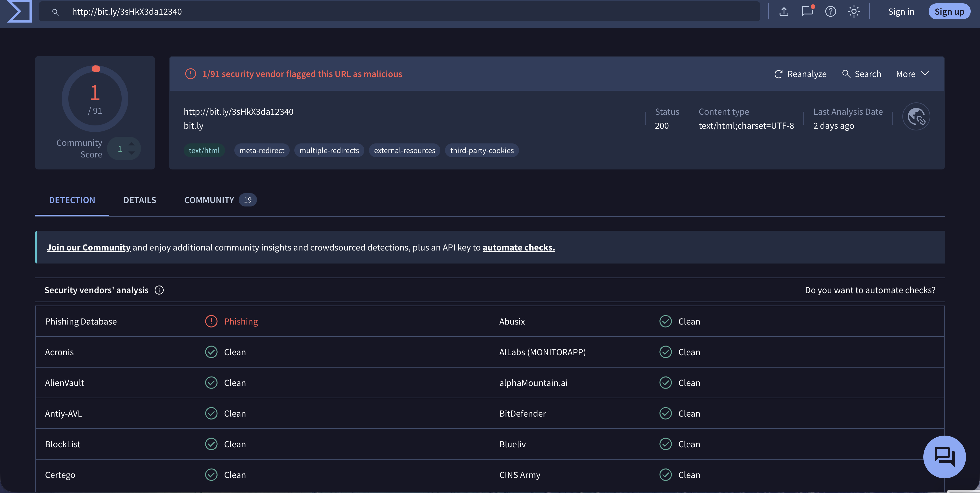Click the Search button in result header
The image size is (980, 493).
tap(861, 74)
